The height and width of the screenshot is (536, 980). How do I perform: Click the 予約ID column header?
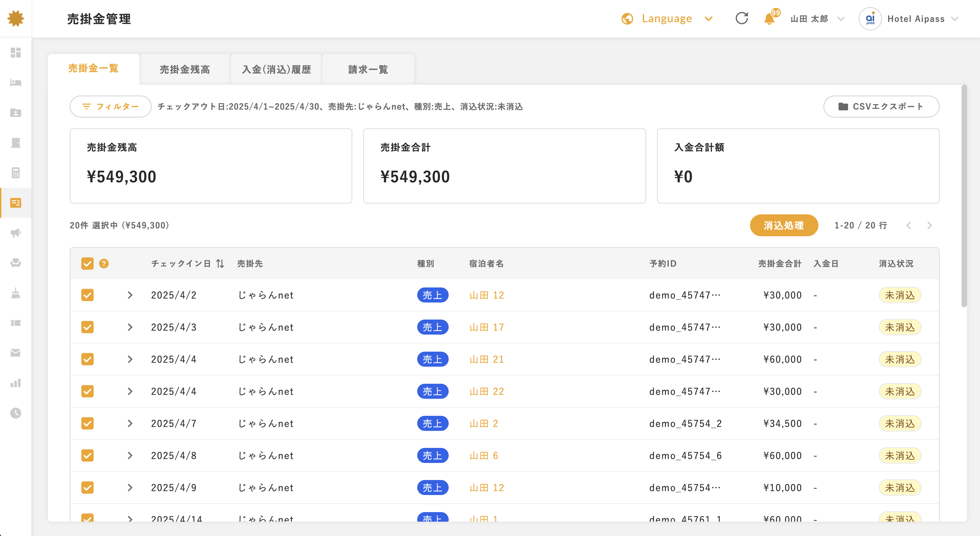[663, 264]
